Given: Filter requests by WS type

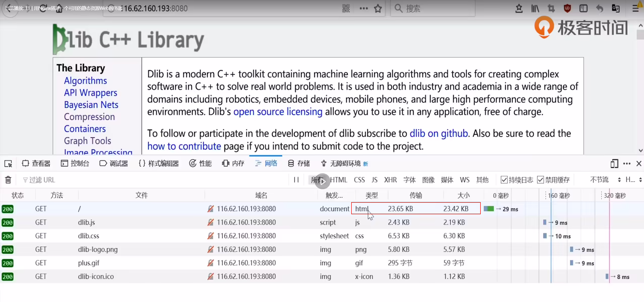Looking at the screenshot, I should 465,180.
